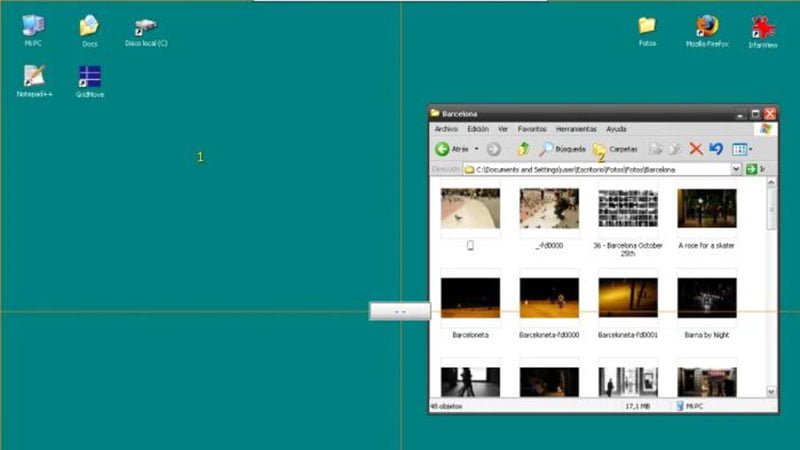The image size is (800, 450).
Task: Select the IrfanView desktop icon
Action: click(763, 26)
